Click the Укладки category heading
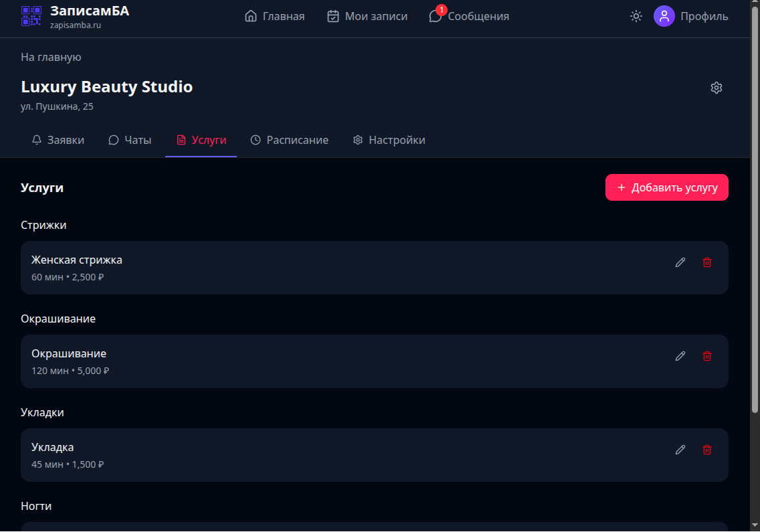This screenshot has height=532, width=760. tap(42, 412)
